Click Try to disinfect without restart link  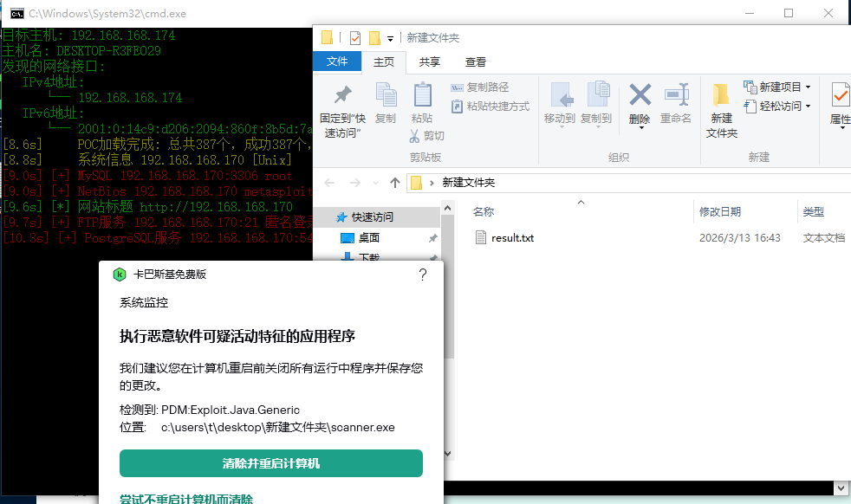[186, 499]
